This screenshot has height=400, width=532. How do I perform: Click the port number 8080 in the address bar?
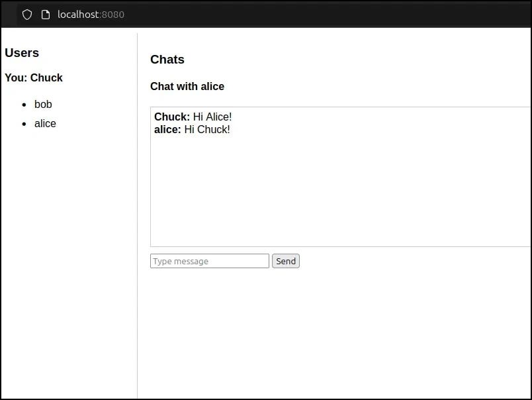[x=114, y=14]
